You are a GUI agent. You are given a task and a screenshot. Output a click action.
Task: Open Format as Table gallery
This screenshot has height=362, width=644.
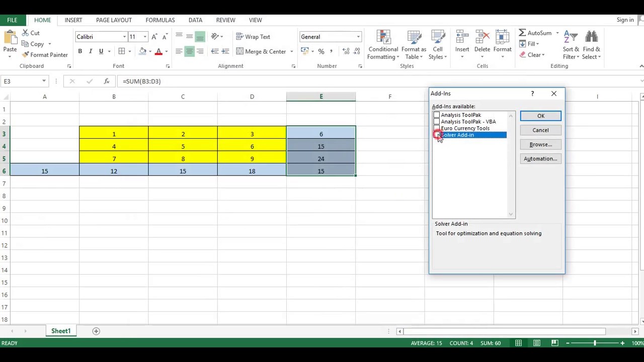click(x=414, y=45)
